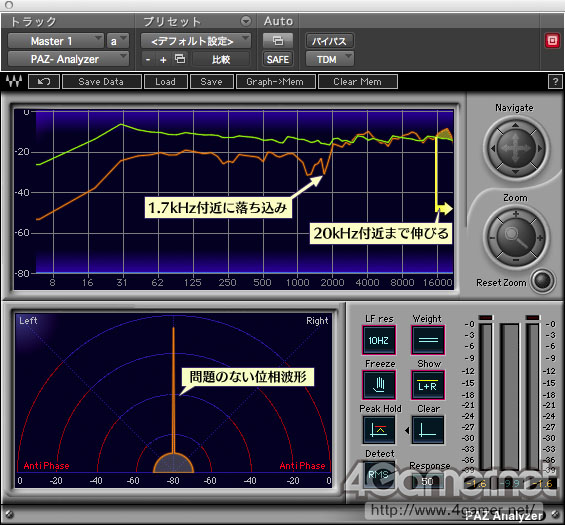Click the トラック section label
This screenshot has width=565, height=525.
pyautogui.click(x=33, y=22)
